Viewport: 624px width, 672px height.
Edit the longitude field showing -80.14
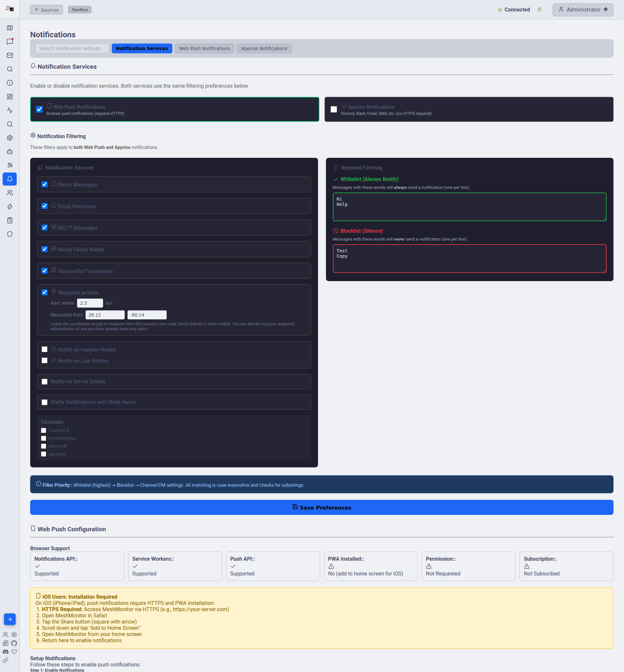[x=147, y=315]
